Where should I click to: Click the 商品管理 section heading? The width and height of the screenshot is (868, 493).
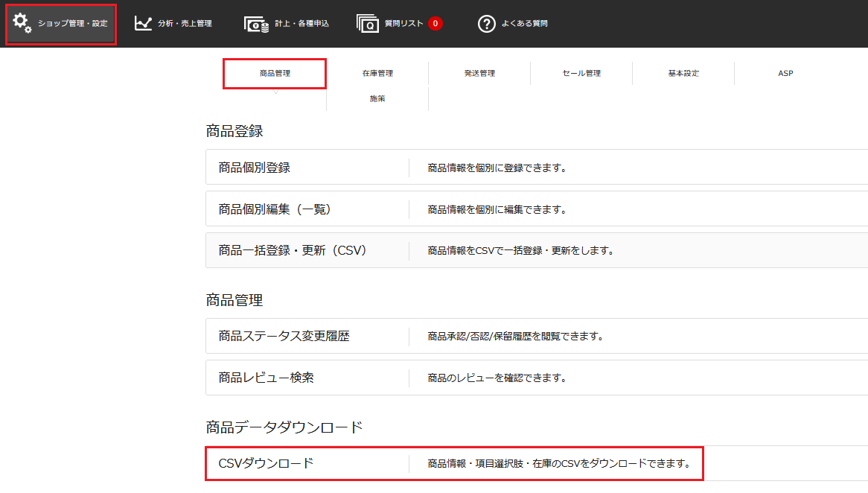coord(234,300)
